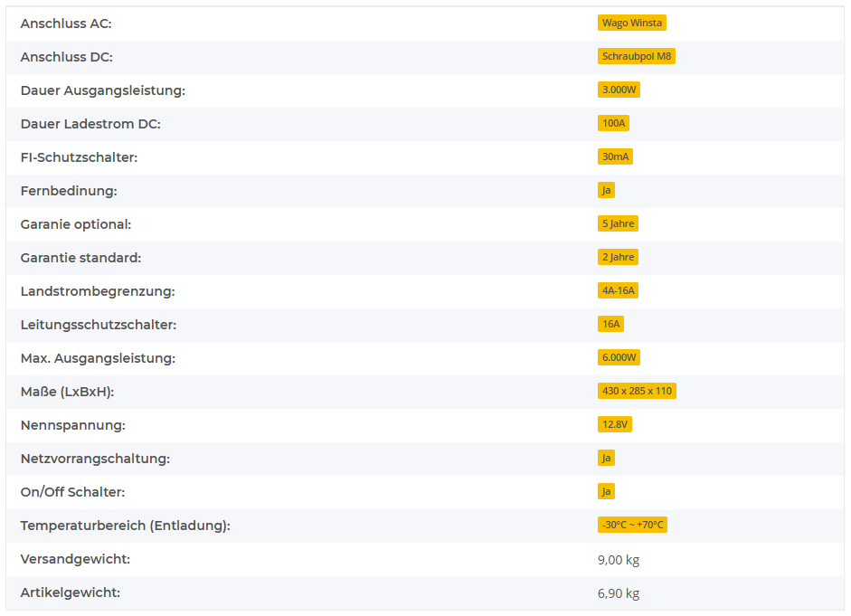
Task: Click the 'Schraubpol M8' tag
Action: click(x=636, y=56)
